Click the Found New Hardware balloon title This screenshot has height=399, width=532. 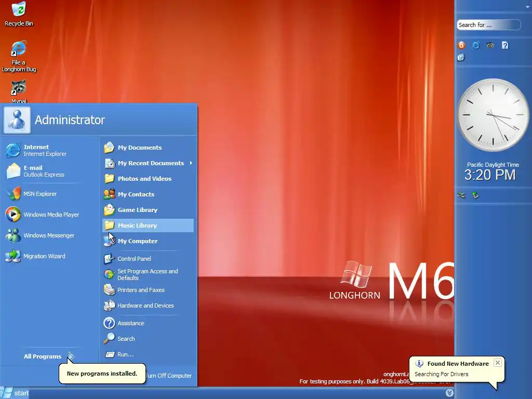click(x=458, y=364)
